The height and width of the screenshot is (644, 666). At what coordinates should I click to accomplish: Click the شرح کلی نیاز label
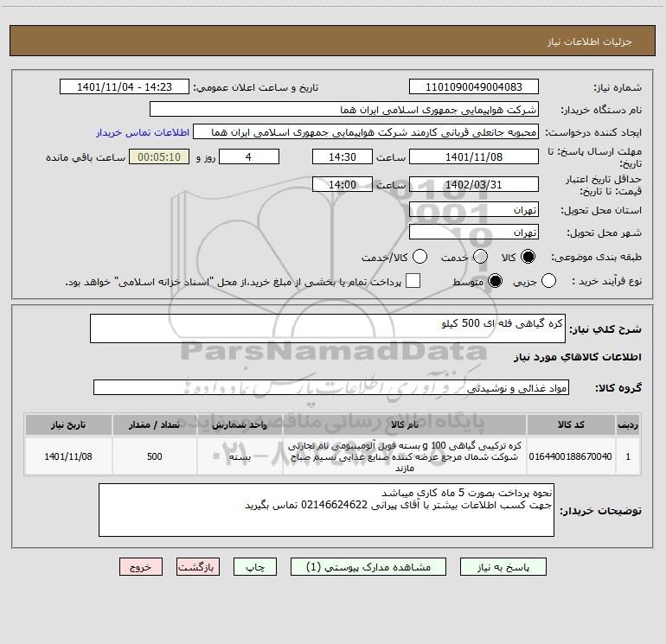605,329
